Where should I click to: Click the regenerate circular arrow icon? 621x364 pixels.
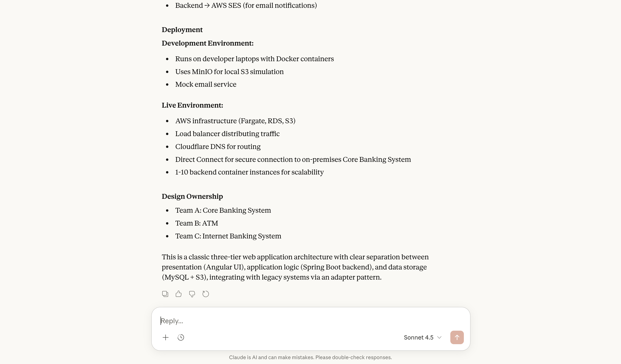point(206,294)
